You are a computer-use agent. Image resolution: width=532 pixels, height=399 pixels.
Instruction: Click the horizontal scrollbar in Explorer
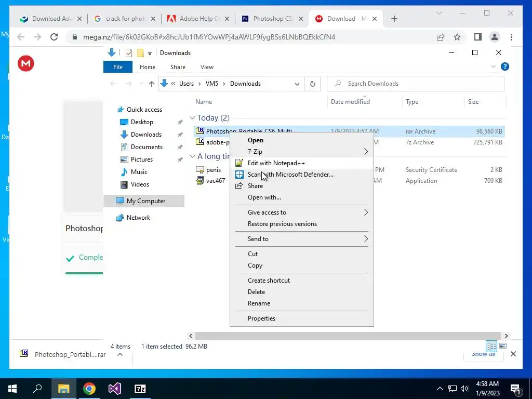tap(348, 336)
